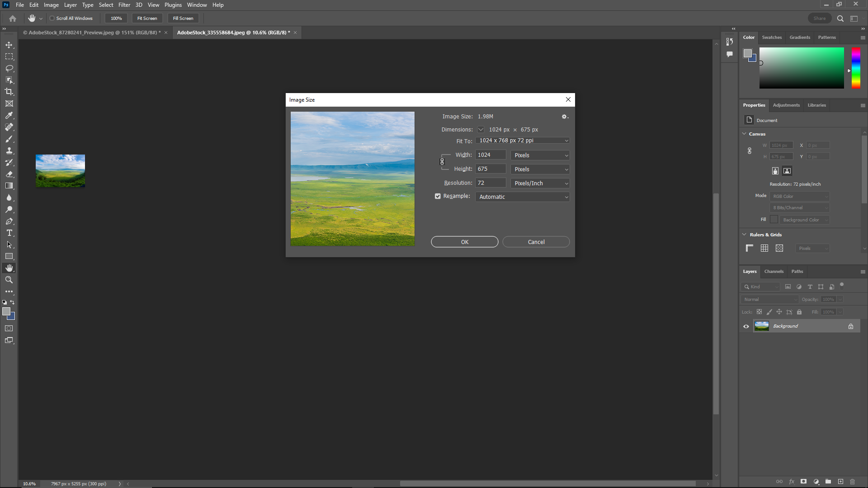Select the Frame tool
Image resolution: width=868 pixels, height=488 pixels.
[9, 103]
